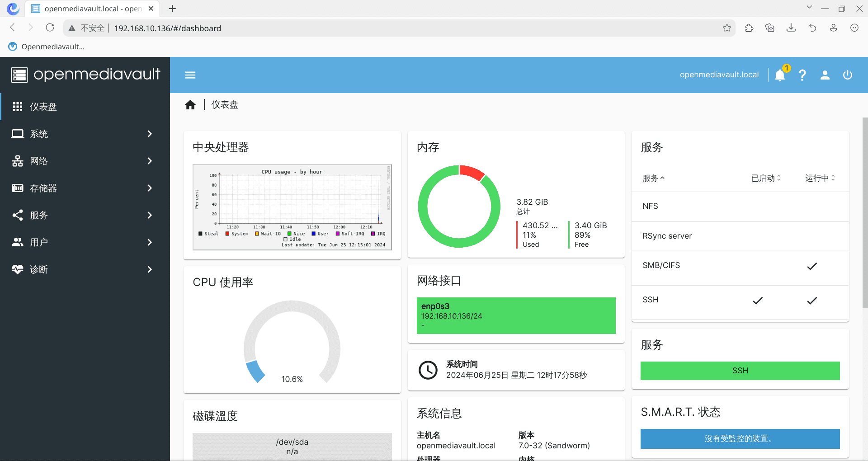The width and height of the screenshot is (868, 461).
Task: Reload the page in browser
Action: (50, 28)
